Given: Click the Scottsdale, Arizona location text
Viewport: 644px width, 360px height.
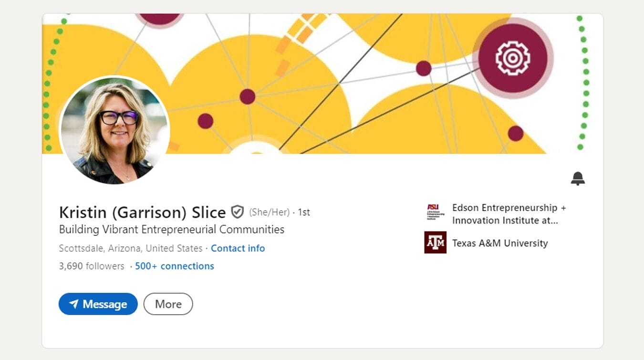Looking at the screenshot, I should tap(131, 248).
